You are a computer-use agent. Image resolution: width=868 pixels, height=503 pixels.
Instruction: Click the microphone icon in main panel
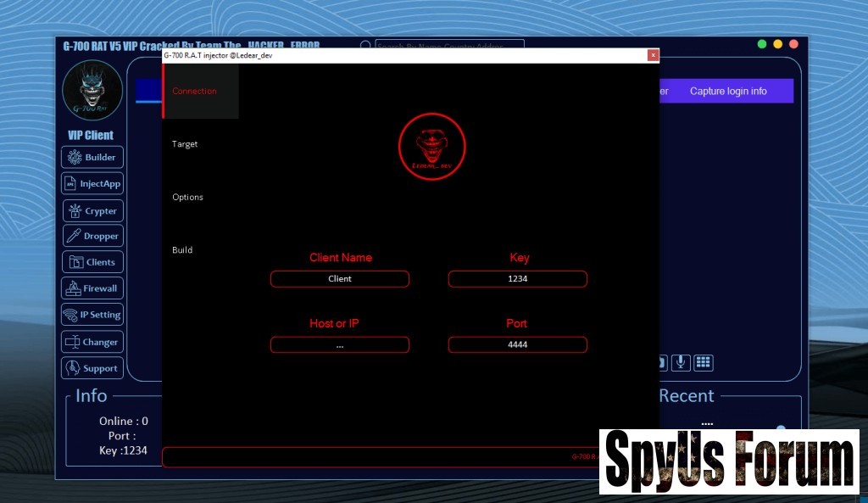(x=680, y=362)
